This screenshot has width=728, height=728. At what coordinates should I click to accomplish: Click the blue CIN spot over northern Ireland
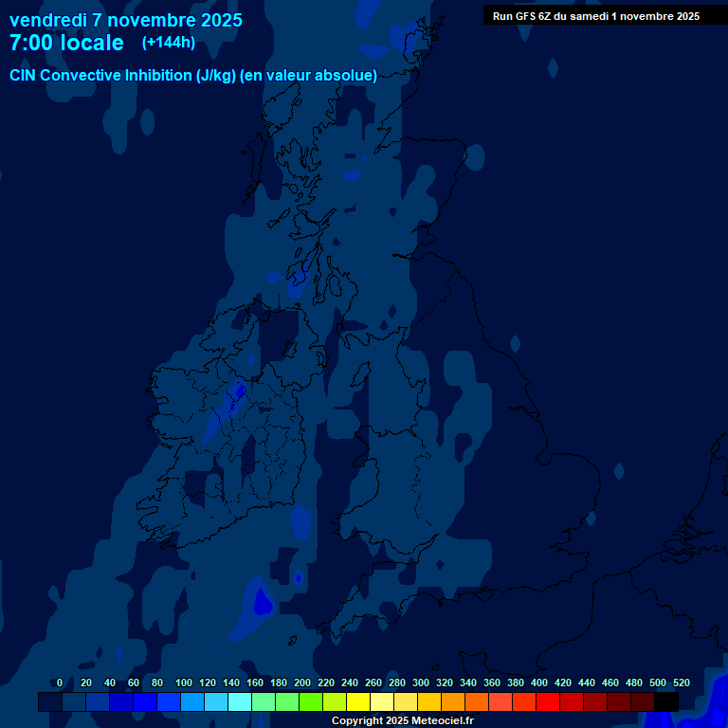point(239,390)
